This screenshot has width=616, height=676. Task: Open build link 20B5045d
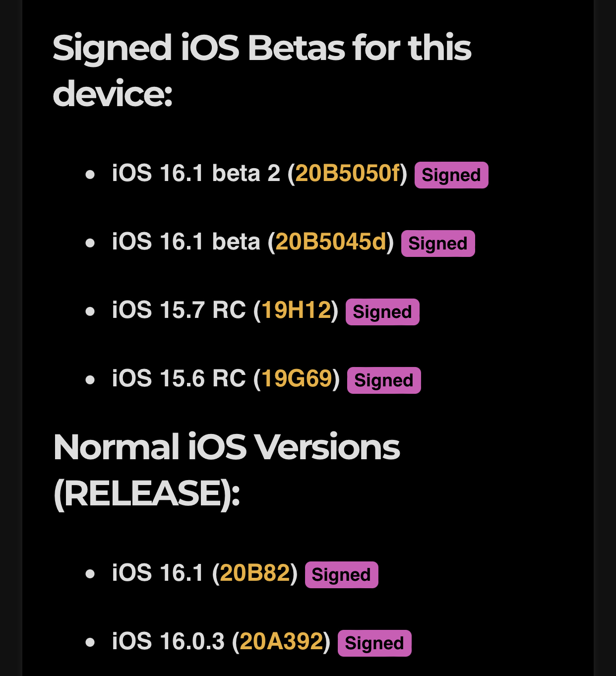pos(331,242)
